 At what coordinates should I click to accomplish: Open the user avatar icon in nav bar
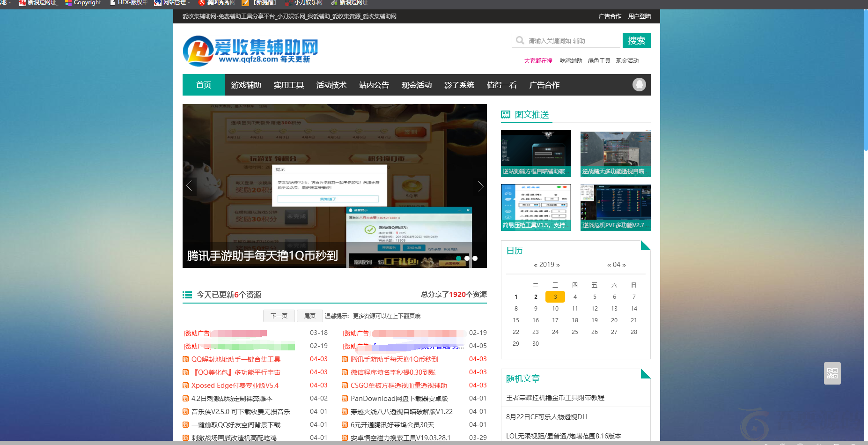[639, 84]
